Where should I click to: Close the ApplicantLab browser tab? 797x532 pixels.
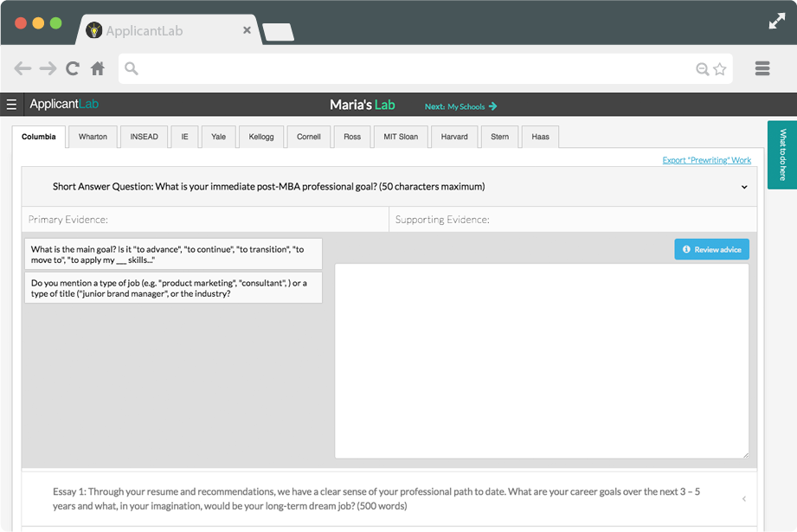point(247,30)
